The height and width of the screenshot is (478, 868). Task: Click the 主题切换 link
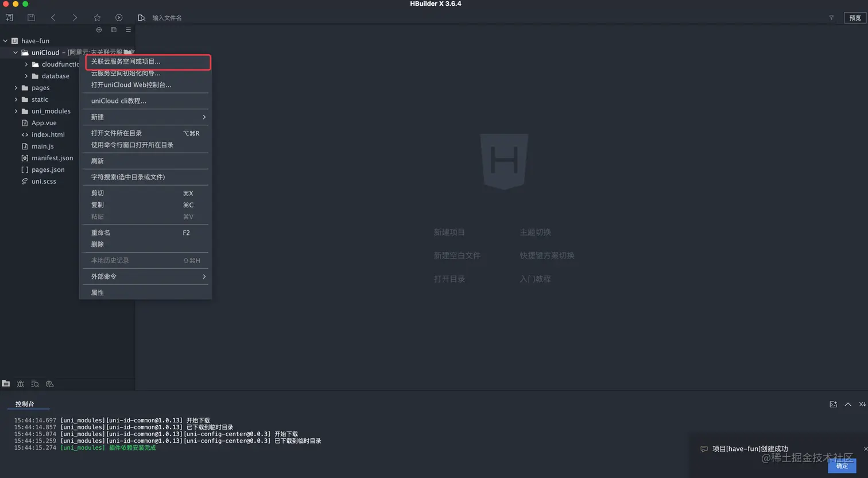(x=535, y=232)
